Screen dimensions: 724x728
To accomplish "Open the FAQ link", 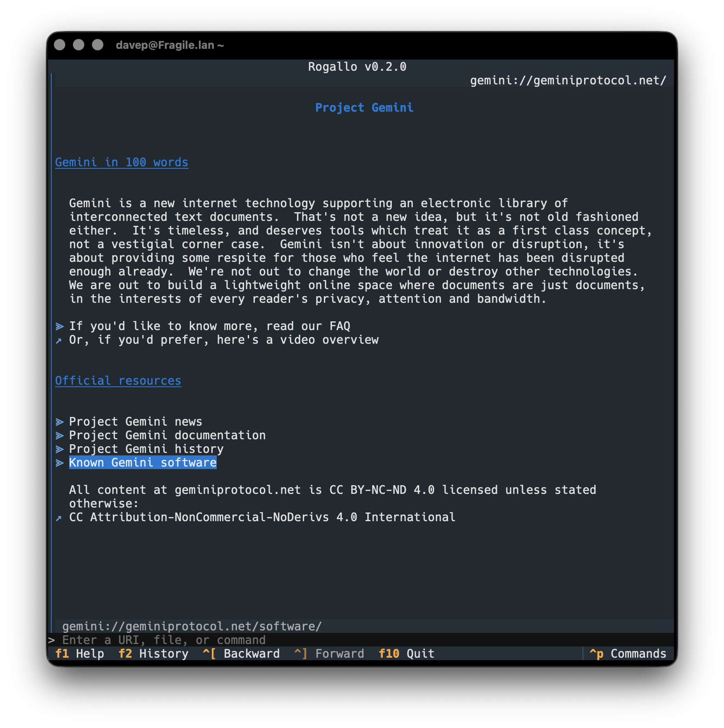I will 209,326.
